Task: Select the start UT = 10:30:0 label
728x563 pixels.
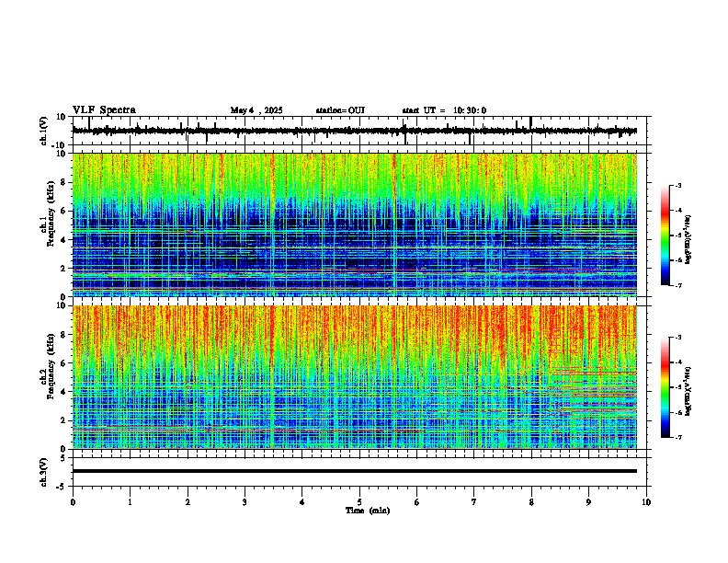Action: pyautogui.click(x=444, y=110)
